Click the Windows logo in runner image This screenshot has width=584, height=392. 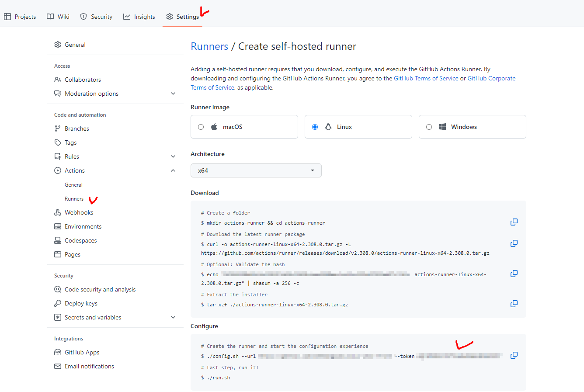(x=442, y=127)
